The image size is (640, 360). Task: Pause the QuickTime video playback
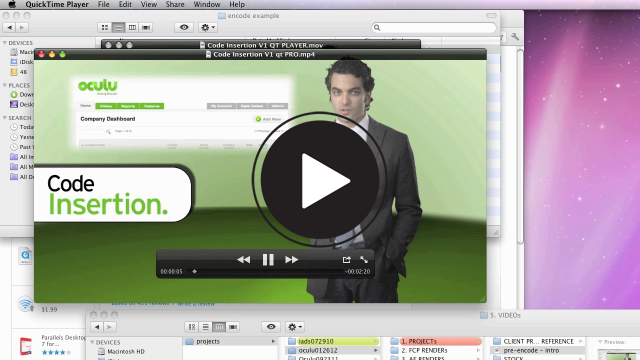coord(268,260)
